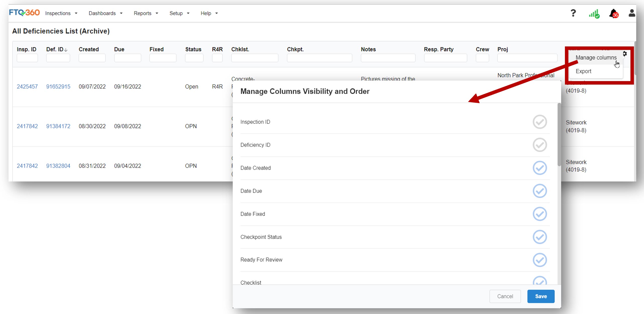The image size is (644, 314).
Task: Toggle Date Created column visibility checkmark
Action: 540,168
